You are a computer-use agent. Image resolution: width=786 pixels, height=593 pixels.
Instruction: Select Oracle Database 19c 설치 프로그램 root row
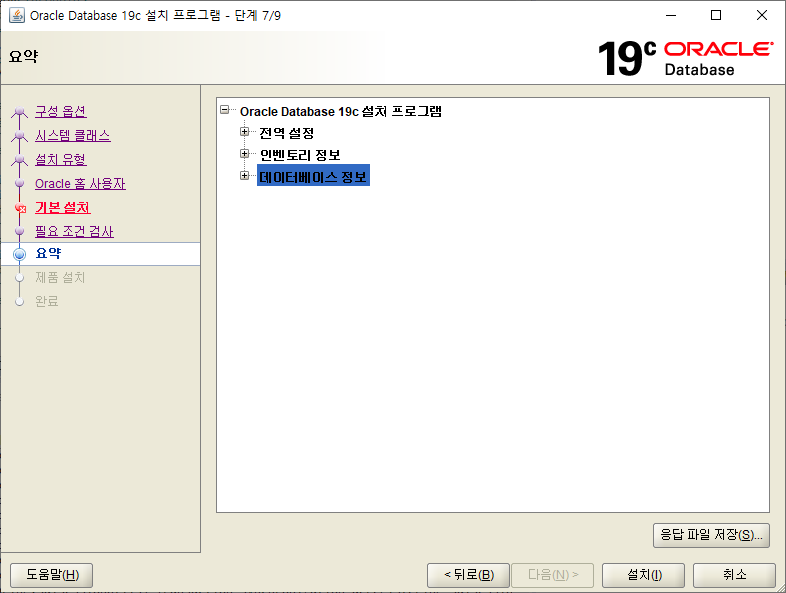click(x=340, y=111)
